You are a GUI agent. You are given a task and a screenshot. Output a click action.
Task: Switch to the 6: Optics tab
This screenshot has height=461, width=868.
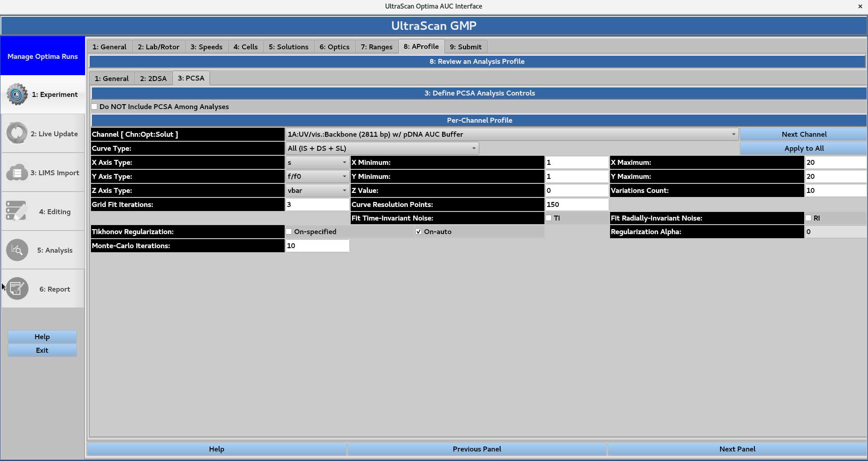tap(334, 47)
